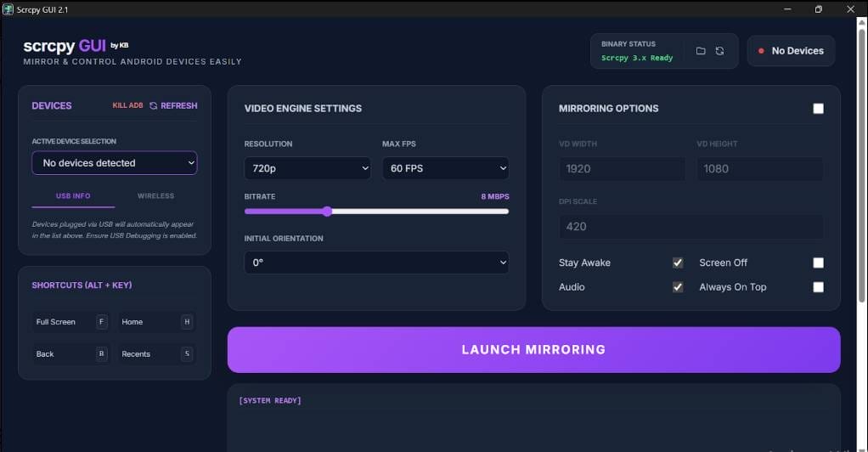Click the Scrcpy GUI app title icon

tap(8, 9)
